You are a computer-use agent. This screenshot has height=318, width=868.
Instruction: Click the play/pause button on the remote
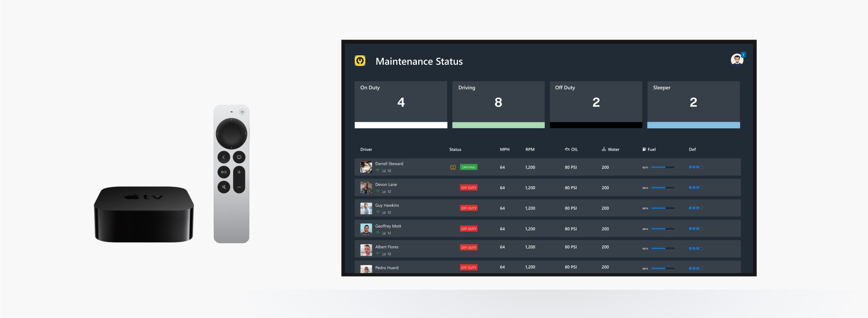pos(224,172)
